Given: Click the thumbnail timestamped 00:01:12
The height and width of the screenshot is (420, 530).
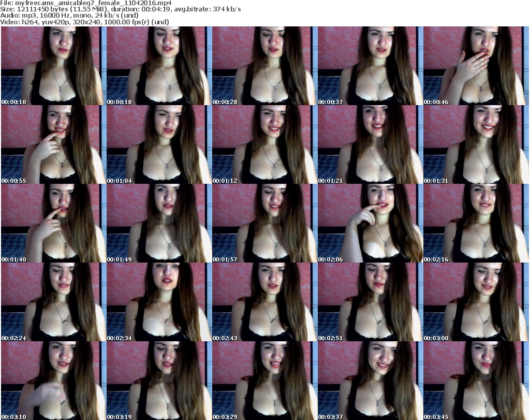Looking at the screenshot, I should pyautogui.click(x=264, y=144).
